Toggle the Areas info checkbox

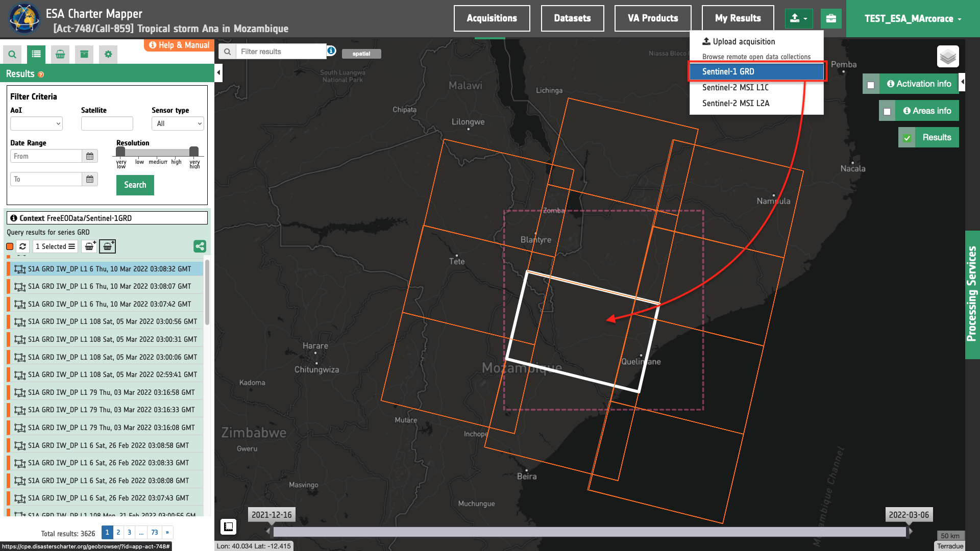point(887,112)
